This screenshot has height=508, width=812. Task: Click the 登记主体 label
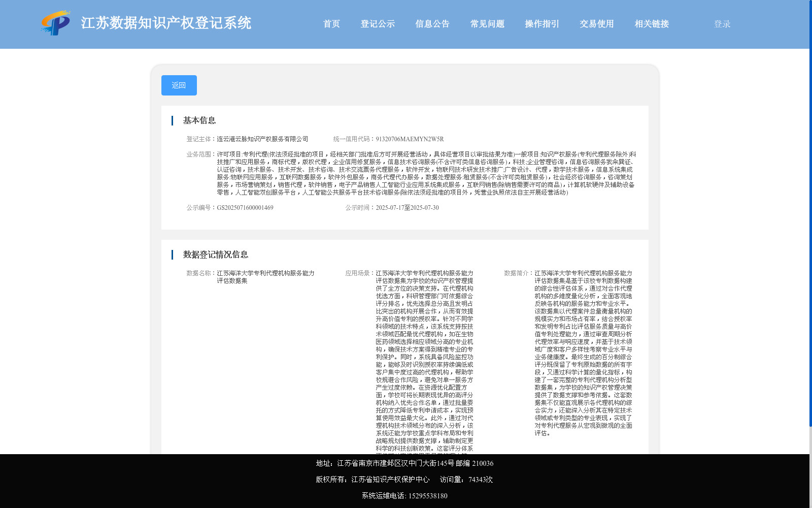coord(201,139)
